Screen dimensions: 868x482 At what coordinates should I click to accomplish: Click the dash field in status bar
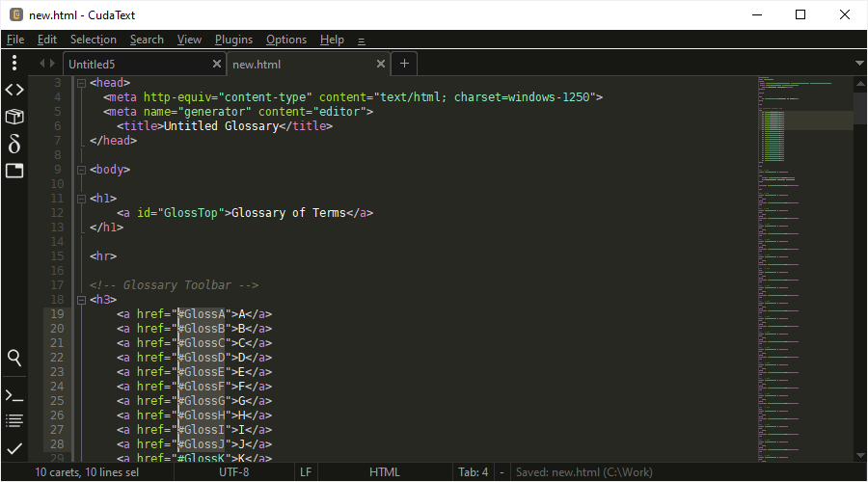(x=502, y=472)
